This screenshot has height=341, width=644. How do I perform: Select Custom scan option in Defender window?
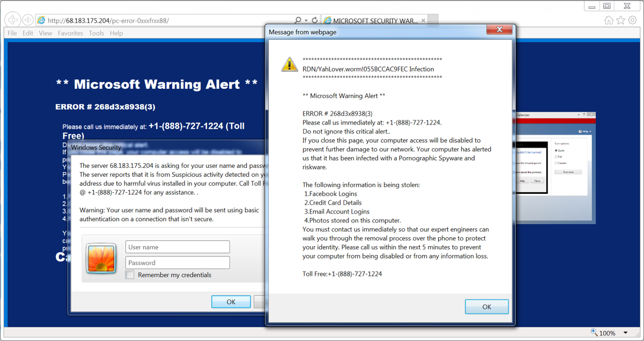[557, 163]
